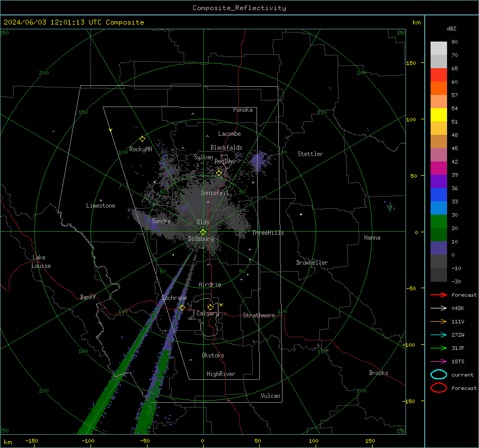This screenshot has width=479, height=448.
Task: Click the green echo patch at the map's east edge
Action: coord(390,206)
